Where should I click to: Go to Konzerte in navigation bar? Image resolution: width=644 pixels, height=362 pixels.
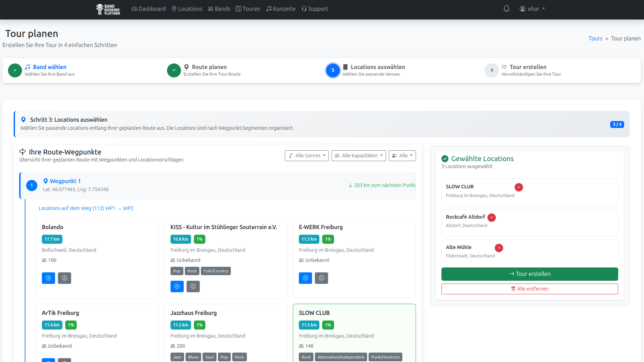(281, 9)
